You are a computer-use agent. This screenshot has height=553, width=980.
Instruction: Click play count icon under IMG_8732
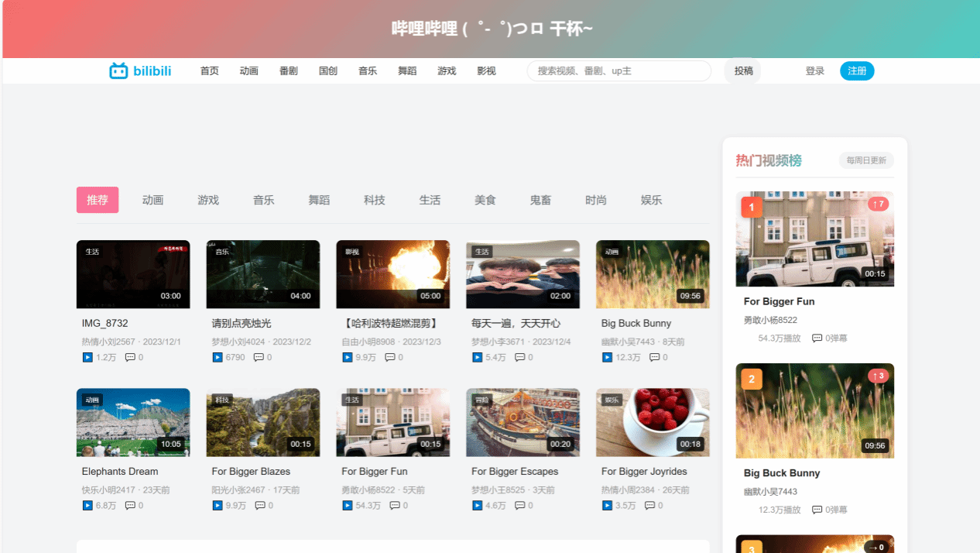(87, 357)
